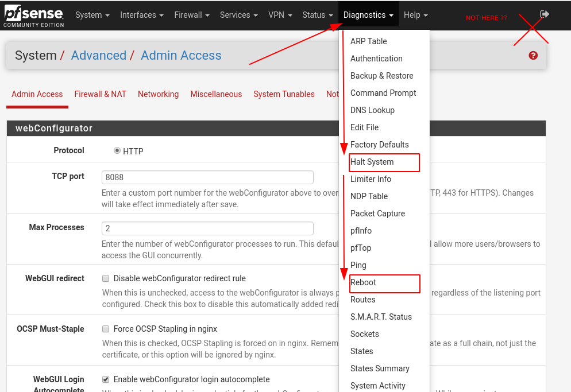Open the VPN dropdown

[280, 15]
